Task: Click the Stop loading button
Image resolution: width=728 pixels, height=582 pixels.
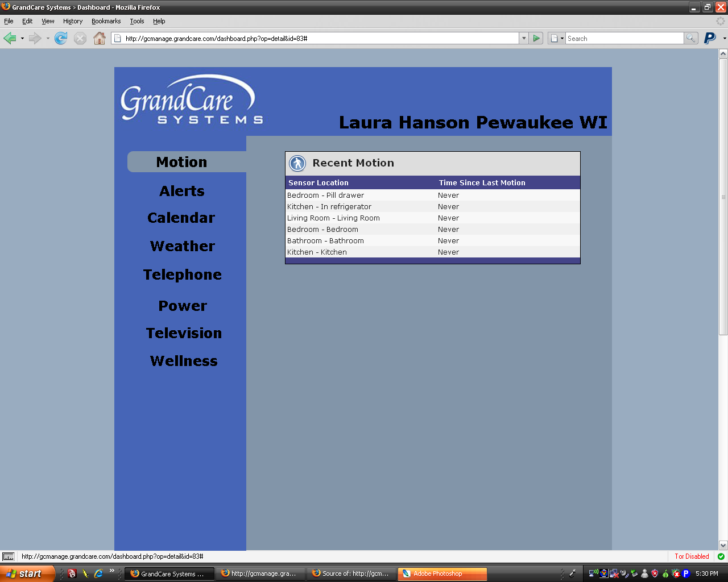Action: pos(80,38)
